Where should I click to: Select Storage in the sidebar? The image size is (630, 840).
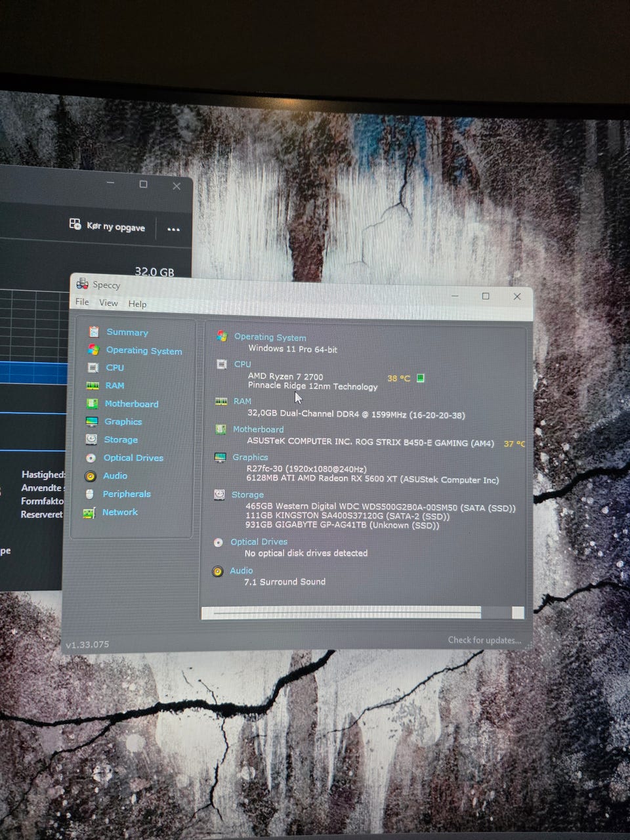point(121,440)
